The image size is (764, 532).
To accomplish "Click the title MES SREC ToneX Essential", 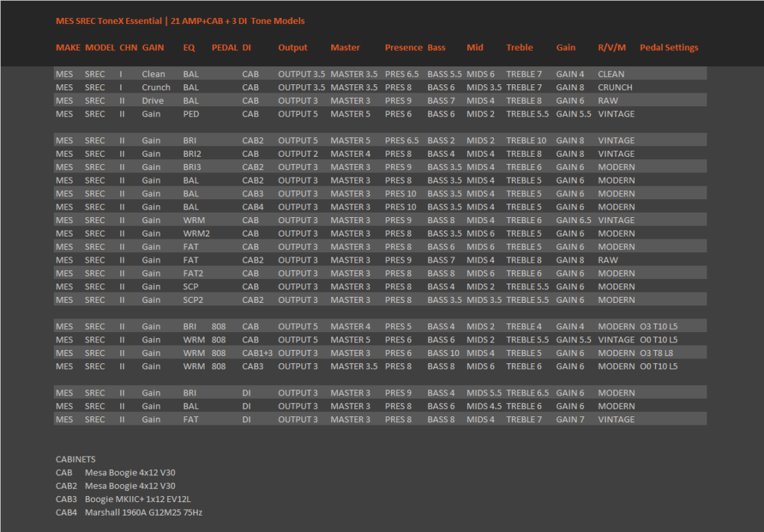I will tap(109, 21).
